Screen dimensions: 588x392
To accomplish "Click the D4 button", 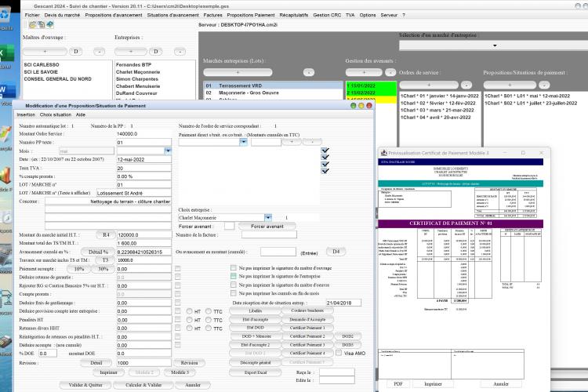I will pyautogui.click(x=336, y=252).
